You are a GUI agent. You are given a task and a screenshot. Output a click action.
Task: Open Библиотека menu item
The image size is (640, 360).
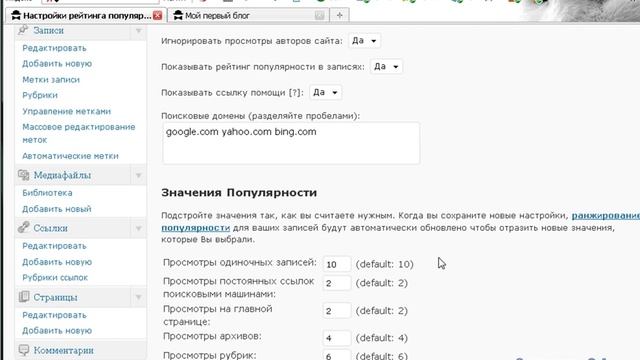tap(47, 193)
